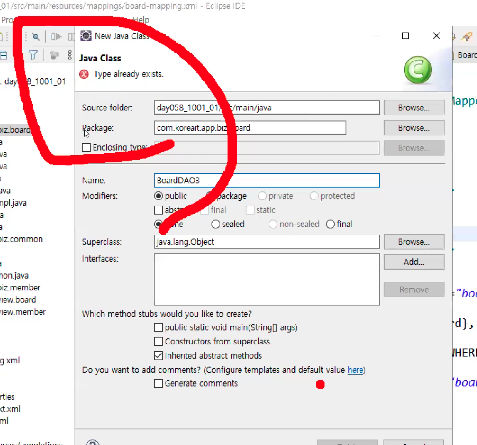This screenshot has height=445, width=477.
Task: Click the 'Which method stubs would you like to create?' label
Action: 167,314
